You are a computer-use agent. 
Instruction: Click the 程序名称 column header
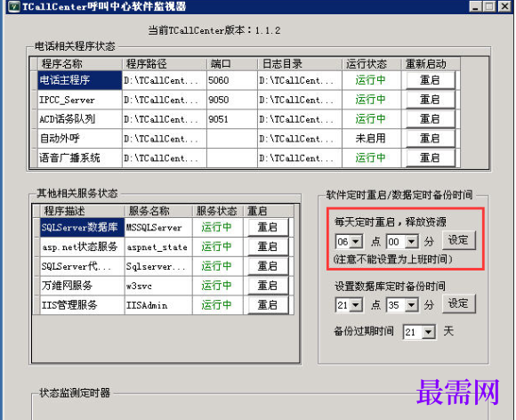click(x=80, y=64)
